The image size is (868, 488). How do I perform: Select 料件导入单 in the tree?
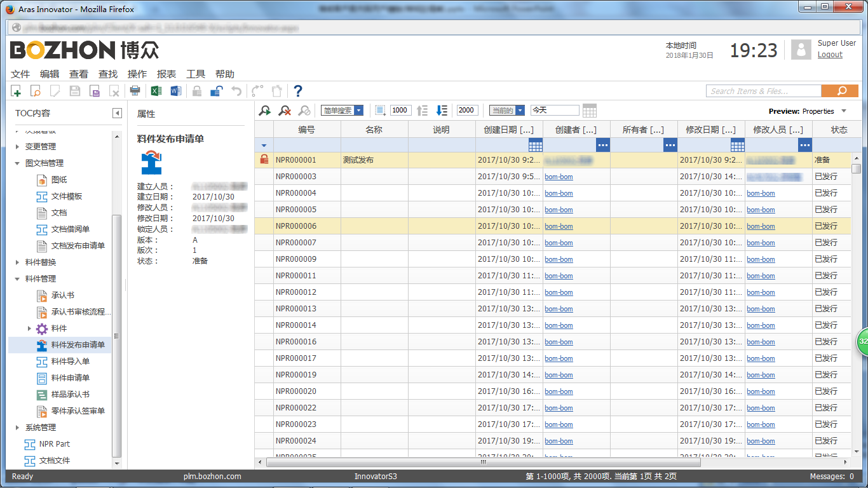click(x=71, y=362)
